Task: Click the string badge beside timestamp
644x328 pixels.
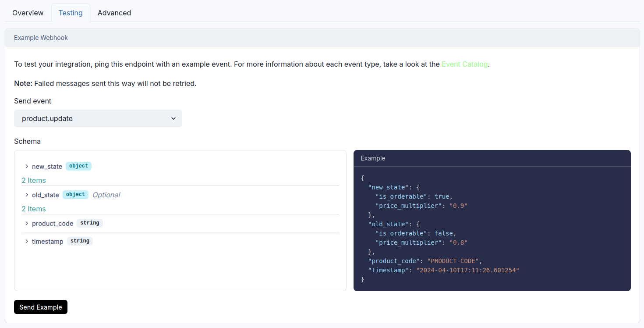Action: coord(80,241)
